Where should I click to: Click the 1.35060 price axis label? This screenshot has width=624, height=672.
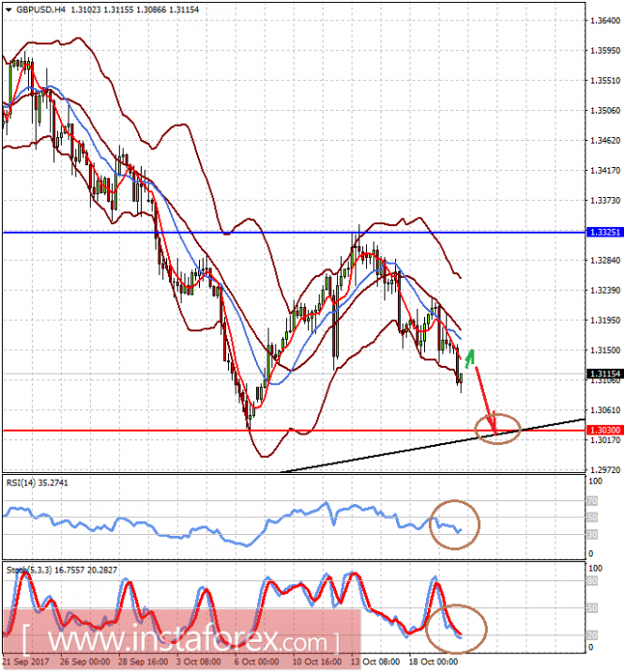pyautogui.click(x=604, y=111)
